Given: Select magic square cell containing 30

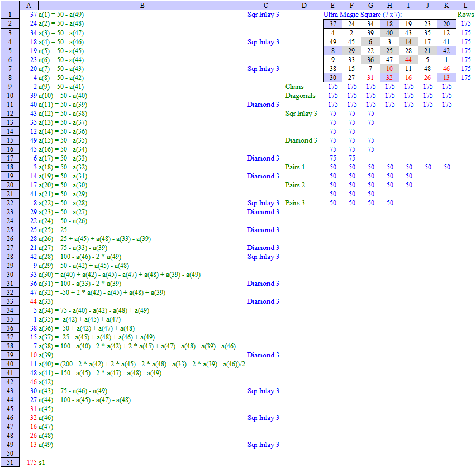Looking at the screenshot, I should [x=333, y=78].
